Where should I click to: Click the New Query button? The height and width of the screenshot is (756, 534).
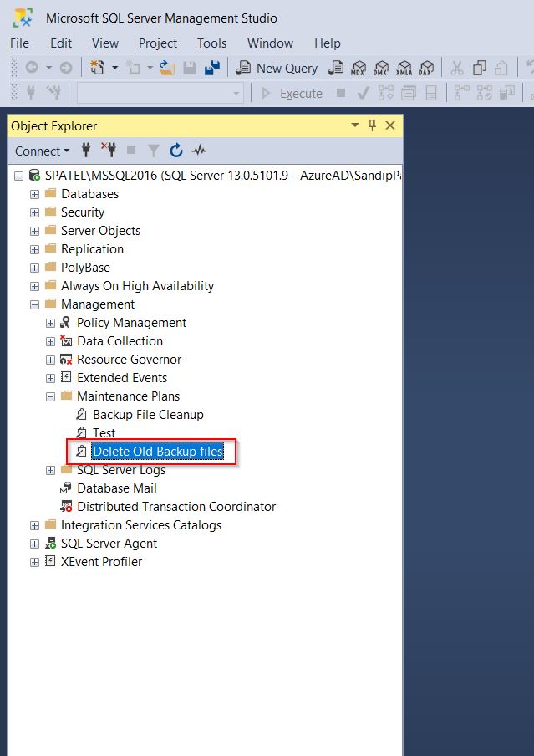point(277,68)
